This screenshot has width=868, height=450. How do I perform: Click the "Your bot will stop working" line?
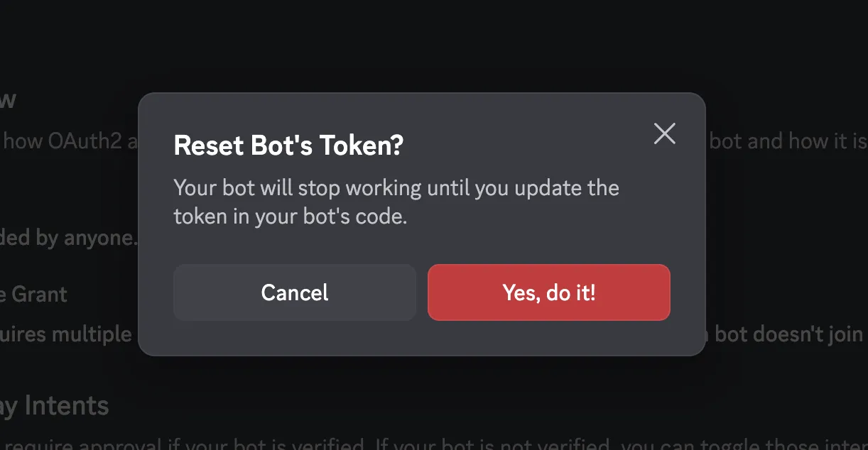coord(396,189)
